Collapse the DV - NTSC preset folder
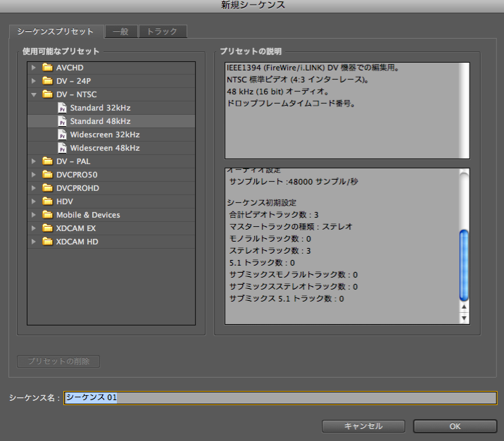Image resolution: width=504 pixels, height=441 pixels. pyautogui.click(x=33, y=94)
